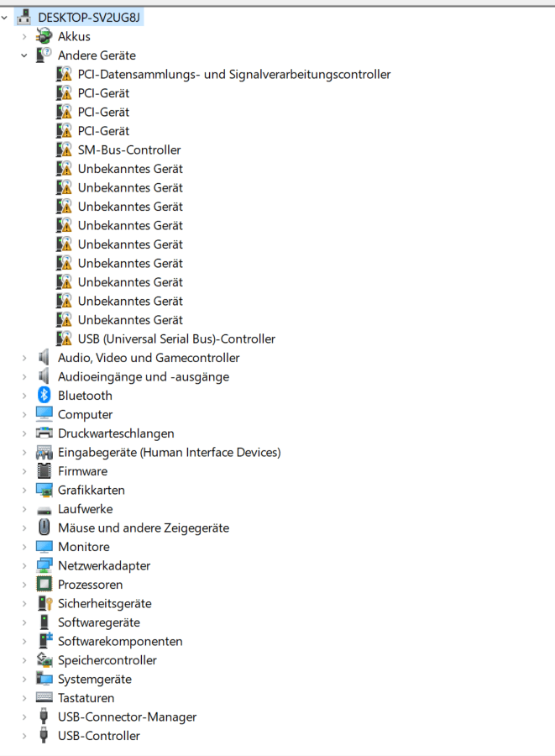Viewport: 555px width, 756px height.
Task: Collapse the Andere Geräte category
Action: point(24,56)
